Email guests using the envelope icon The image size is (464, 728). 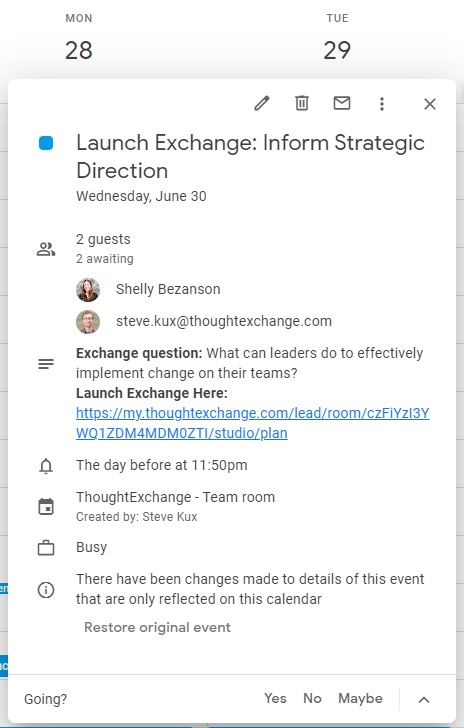click(342, 103)
